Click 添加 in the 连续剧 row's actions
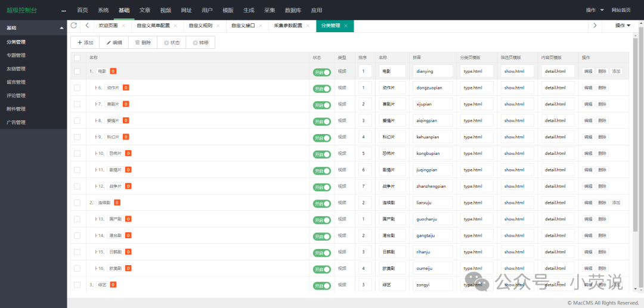This screenshot has width=644, height=308. pyautogui.click(x=616, y=203)
